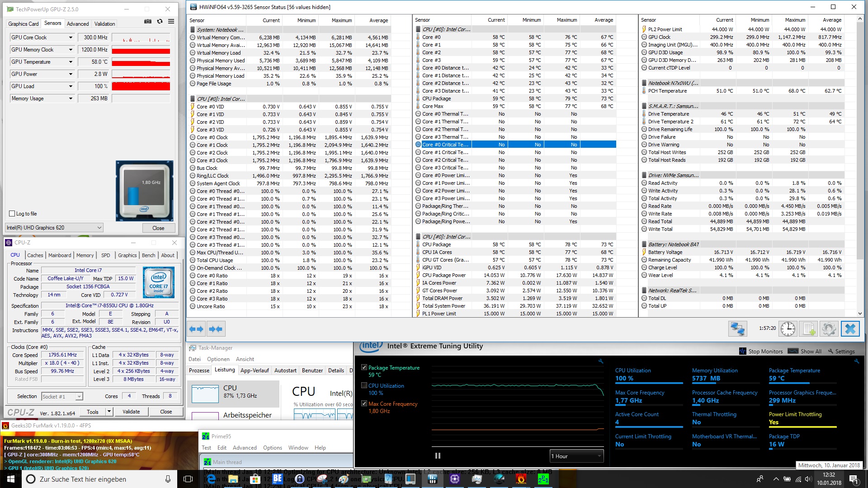Click HWiNFO expand columns arrow button
This screenshot has width=868, height=488.
pyautogui.click(x=197, y=329)
